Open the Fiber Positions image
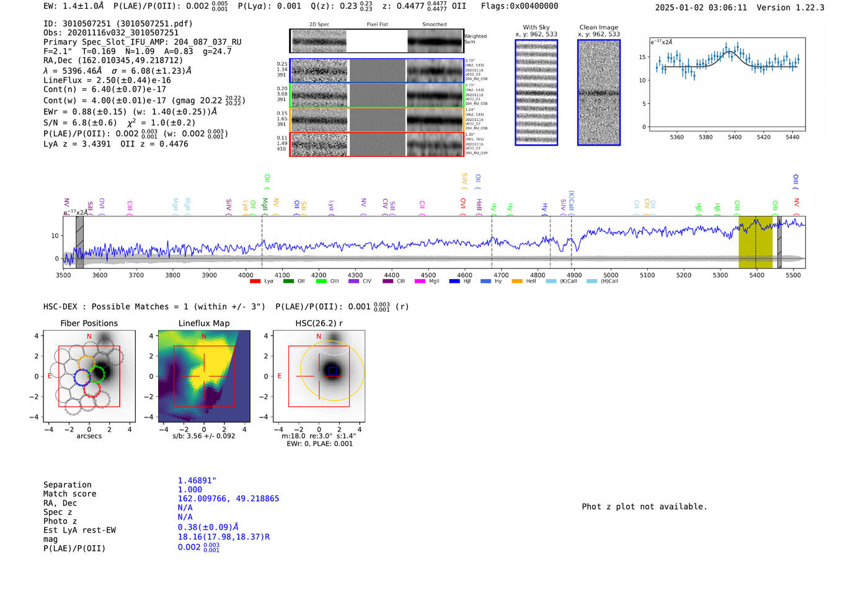The height and width of the screenshot is (591, 868). [x=89, y=376]
